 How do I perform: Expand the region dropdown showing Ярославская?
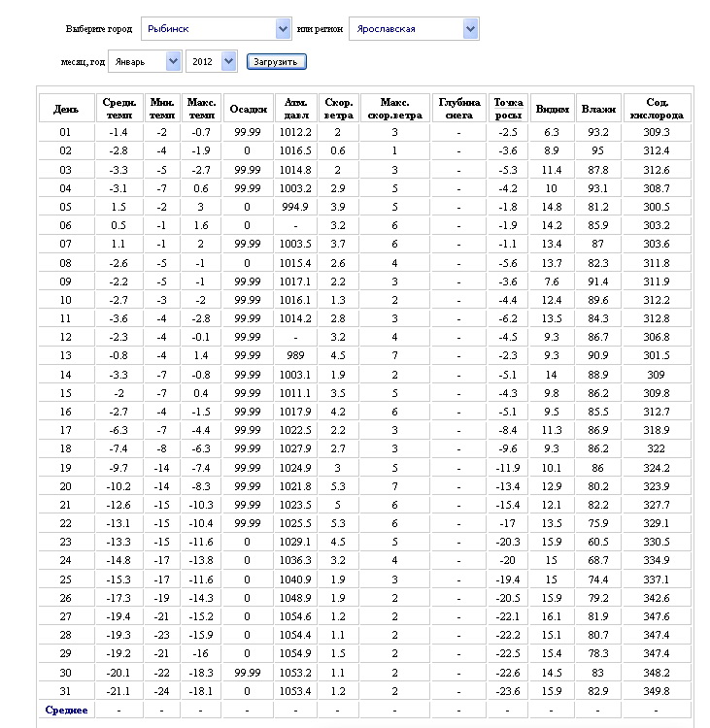pyautogui.click(x=414, y=29)
